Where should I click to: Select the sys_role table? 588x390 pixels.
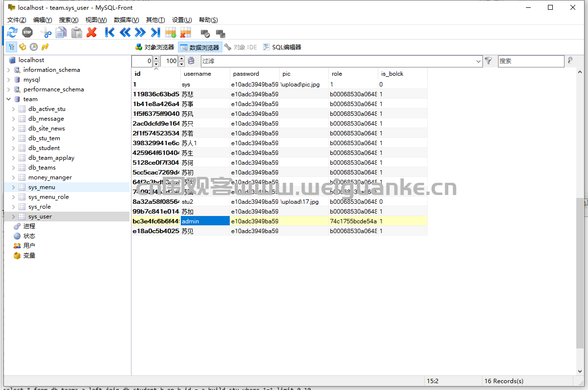pos(39,207)
